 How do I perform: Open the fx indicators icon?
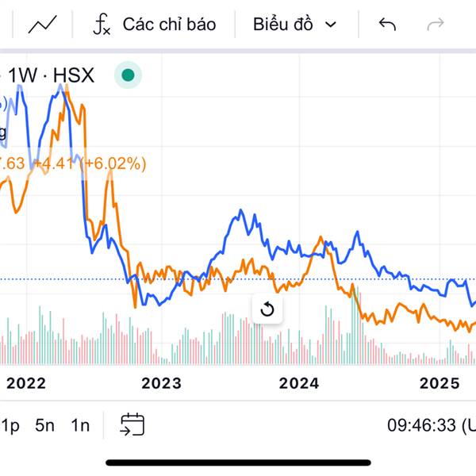coord(102,25)
